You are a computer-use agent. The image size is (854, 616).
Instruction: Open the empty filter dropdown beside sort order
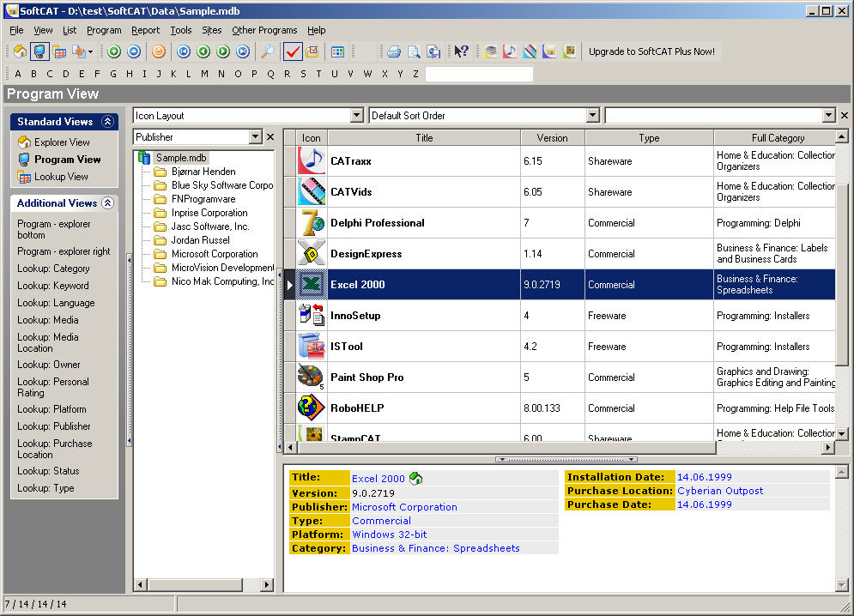click(x=829, y=116)
